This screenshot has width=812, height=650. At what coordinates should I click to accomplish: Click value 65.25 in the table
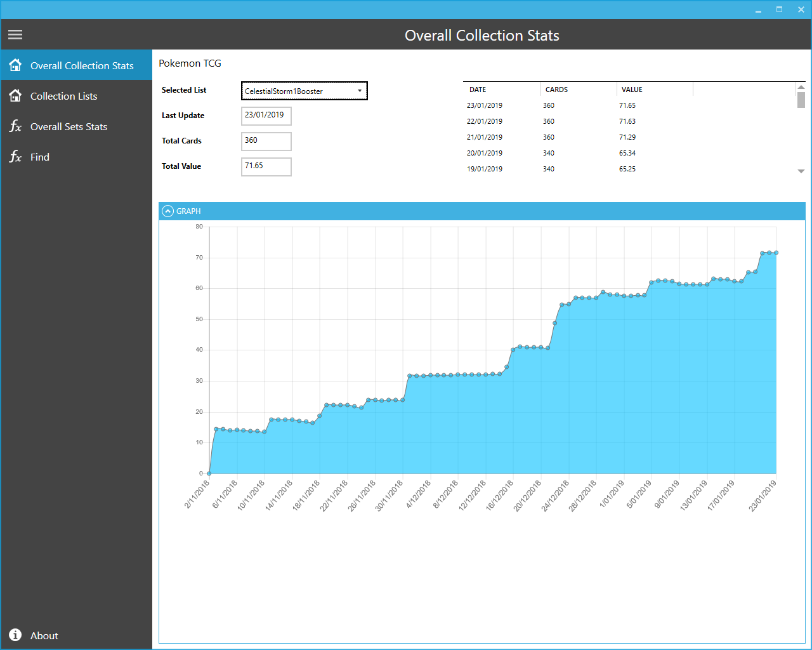click(627, 169)
